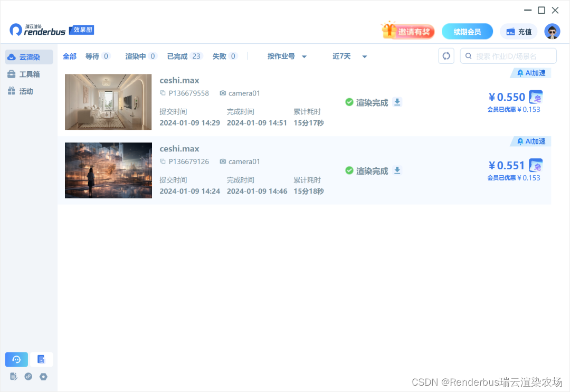Click the 活动 gift icon in sidebar
This screenshot has height=392, width=570.
tap(12, 91)
